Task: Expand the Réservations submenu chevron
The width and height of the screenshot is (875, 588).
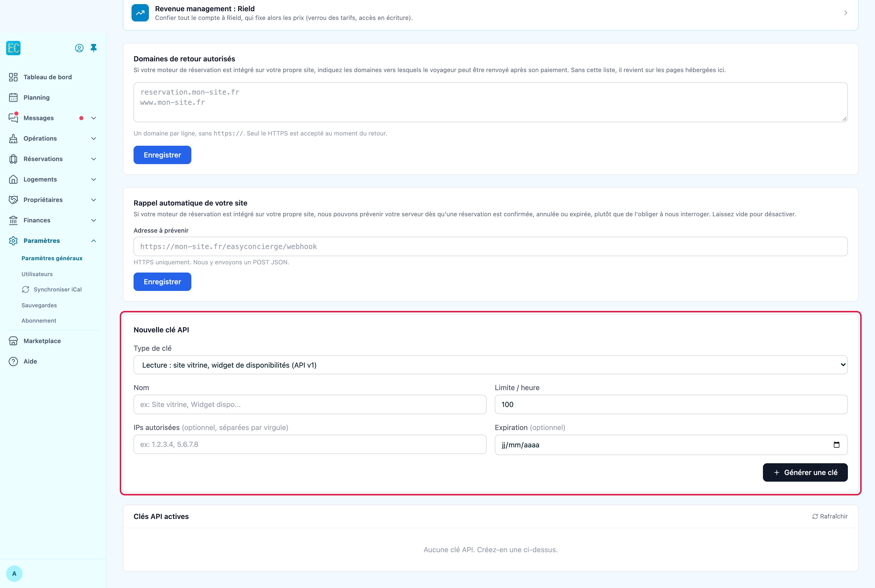Action: [94, 159]
